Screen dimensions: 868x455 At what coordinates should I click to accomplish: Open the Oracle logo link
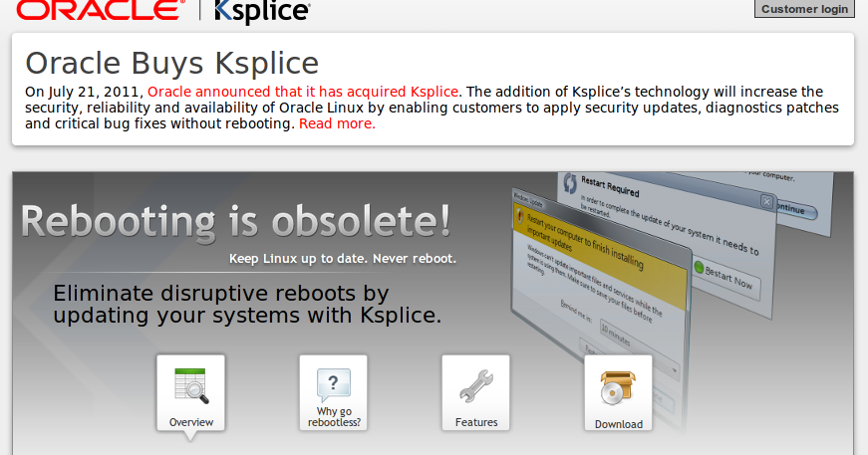(x=101, y=9)
